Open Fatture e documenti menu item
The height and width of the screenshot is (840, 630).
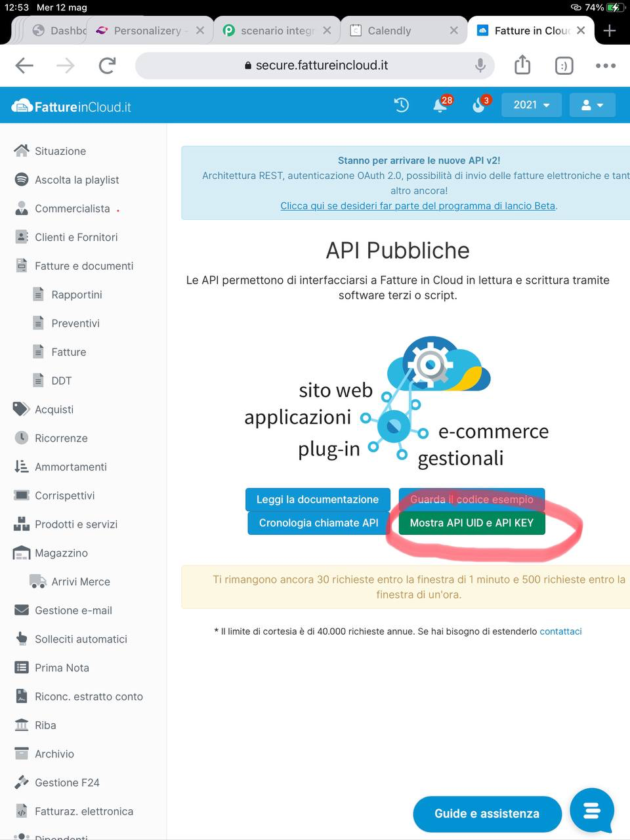click(x=83, y=266)
